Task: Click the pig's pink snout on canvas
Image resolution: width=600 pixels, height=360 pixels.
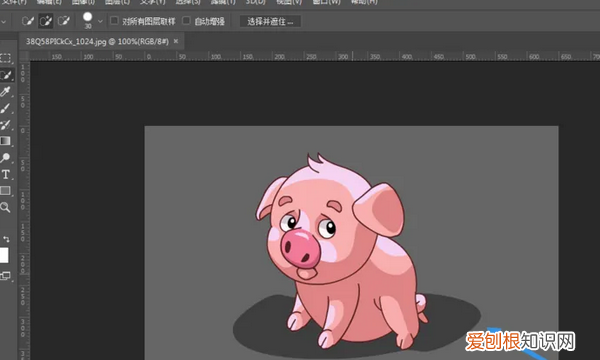Action: coord(300,248)
